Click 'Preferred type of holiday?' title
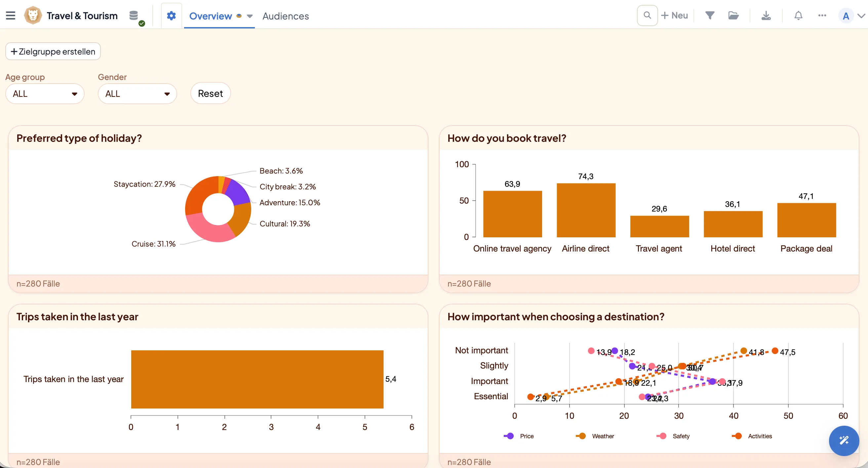 79,138
